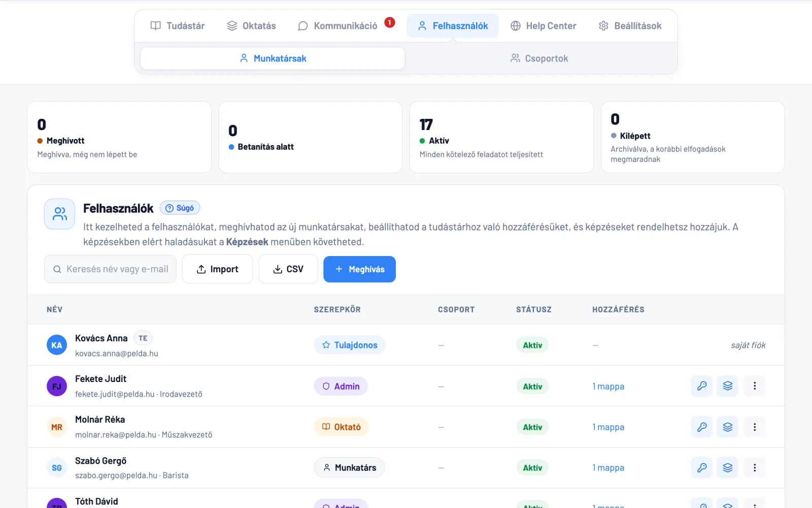812x508 pixels.
Task: Click the FJ avatar of Fekete Judit
Action: coord(57,386)
